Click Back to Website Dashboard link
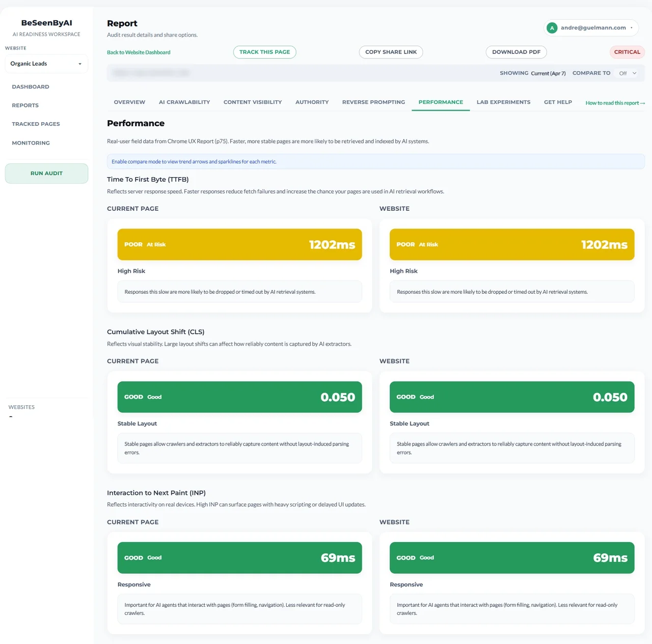Viewport: 652px width, 644px height. 139,52
